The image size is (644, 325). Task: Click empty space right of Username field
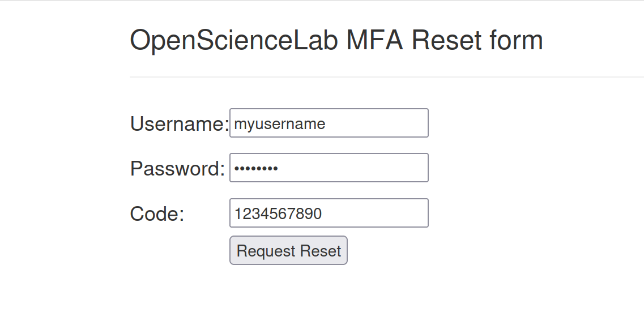[510, 123]
